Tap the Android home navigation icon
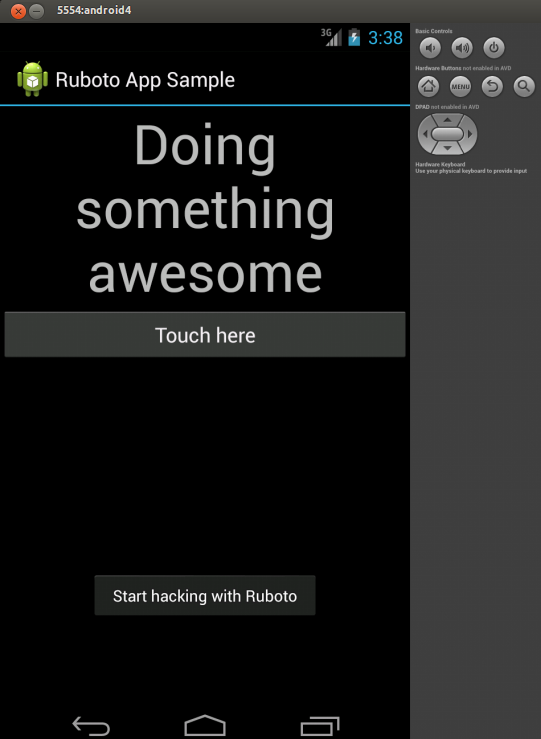 tap(205, 725)
